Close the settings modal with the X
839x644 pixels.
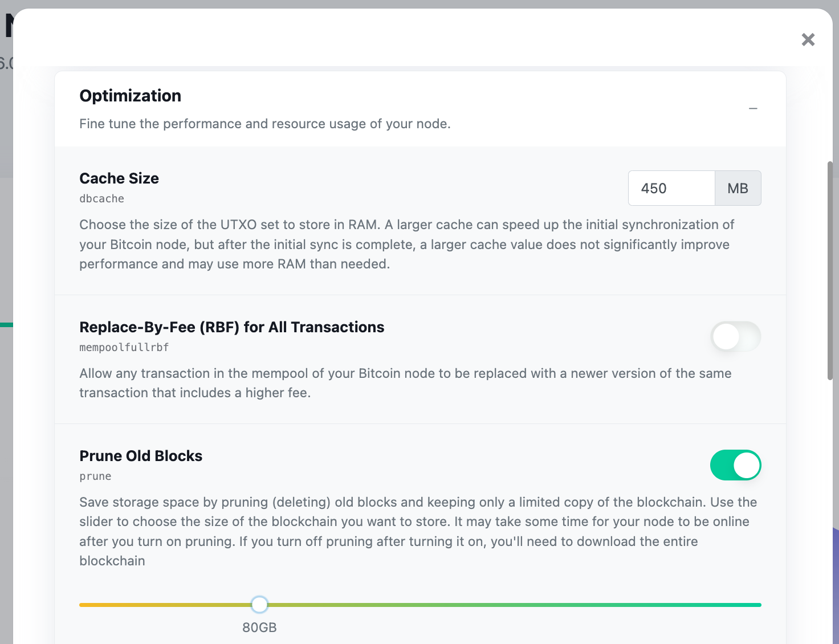pyautogui.click(x=808, y=39)
